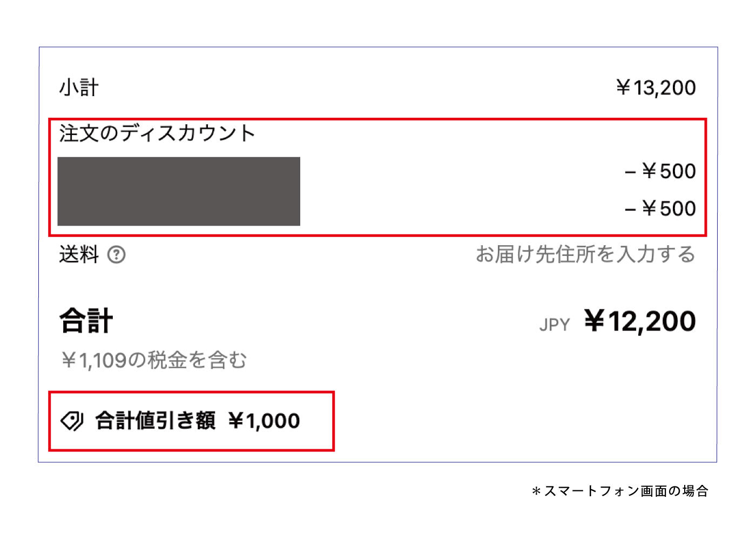Click the gray redacted discount code block
This screenshot has width=756, height=540.
tap(179, 191)
